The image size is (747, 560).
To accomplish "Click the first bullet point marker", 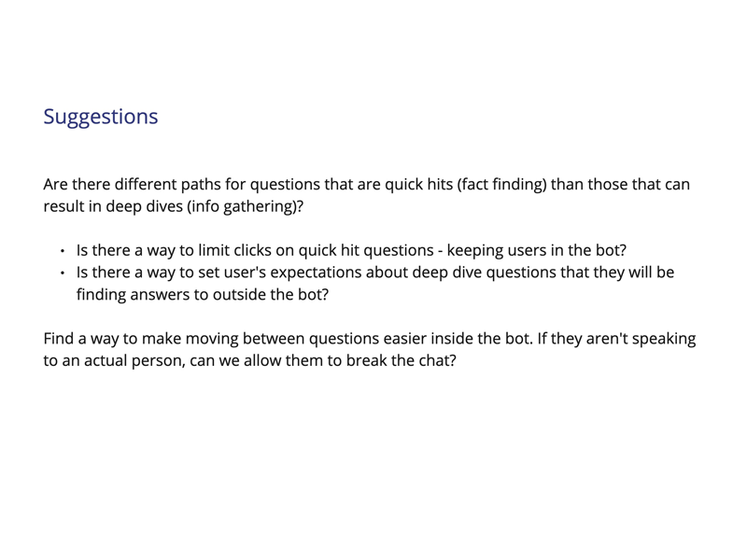I will pyautogui.click(x=63, y=251).
